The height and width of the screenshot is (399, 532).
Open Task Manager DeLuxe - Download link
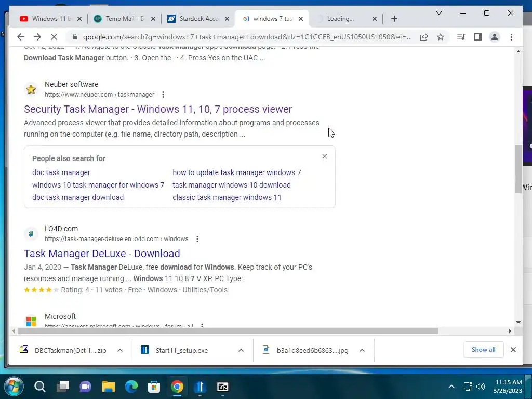click(x=102, y=254)
